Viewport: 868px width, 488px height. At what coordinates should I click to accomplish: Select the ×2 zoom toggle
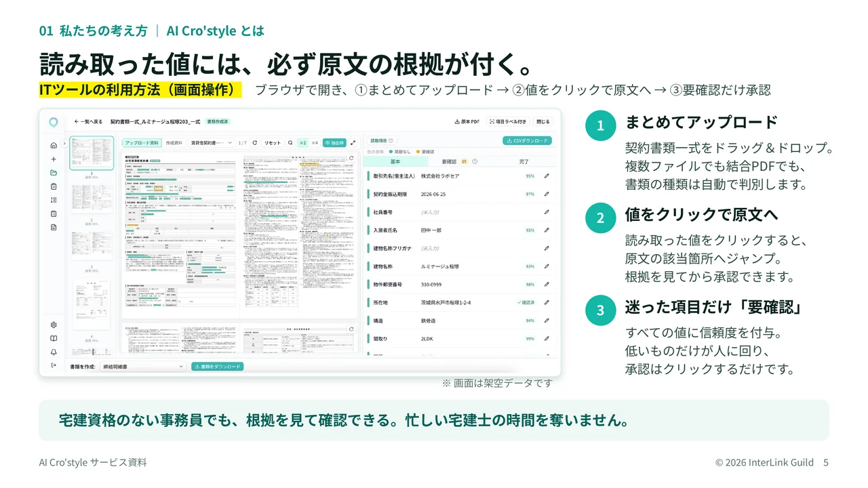click(x=302, y=143)
